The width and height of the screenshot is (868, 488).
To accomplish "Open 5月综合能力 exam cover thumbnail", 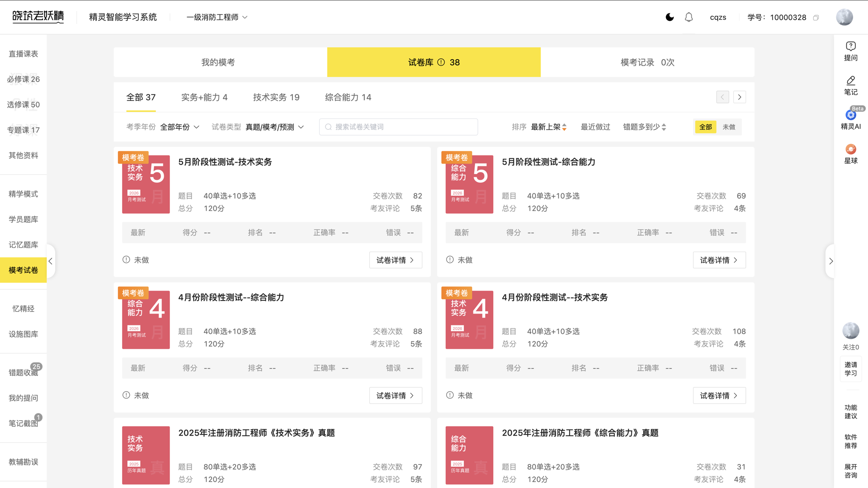I will tap(469, 183).
